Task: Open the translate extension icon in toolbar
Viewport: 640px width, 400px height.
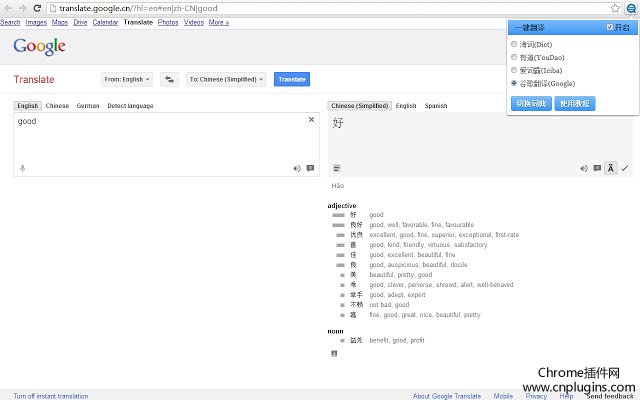Action: pos(630,7)
